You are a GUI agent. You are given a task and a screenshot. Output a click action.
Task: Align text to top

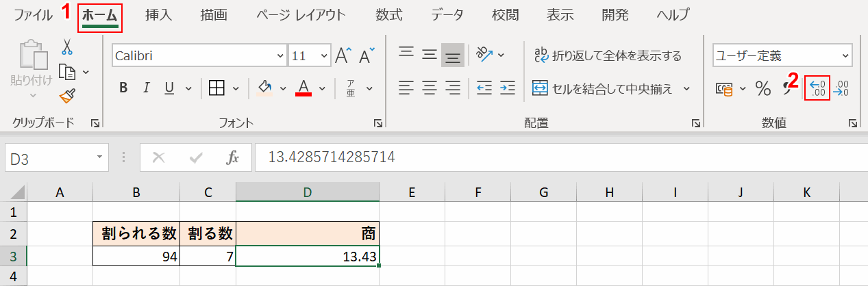pos(406,54)
